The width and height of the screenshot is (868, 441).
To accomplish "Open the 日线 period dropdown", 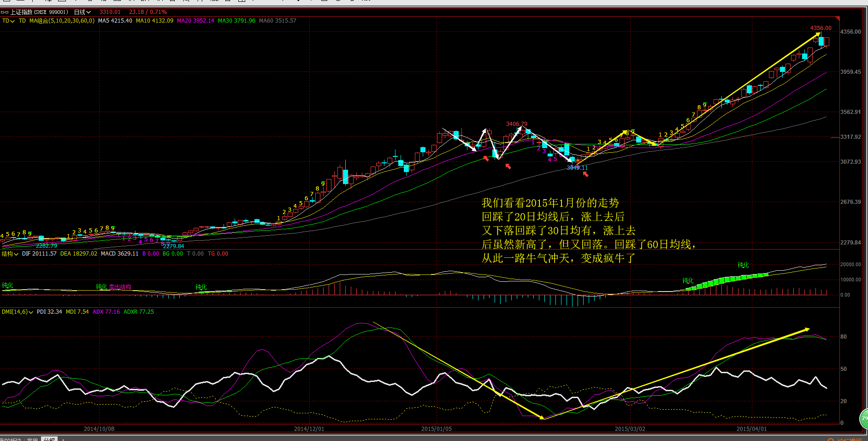I will pos(83,12).
